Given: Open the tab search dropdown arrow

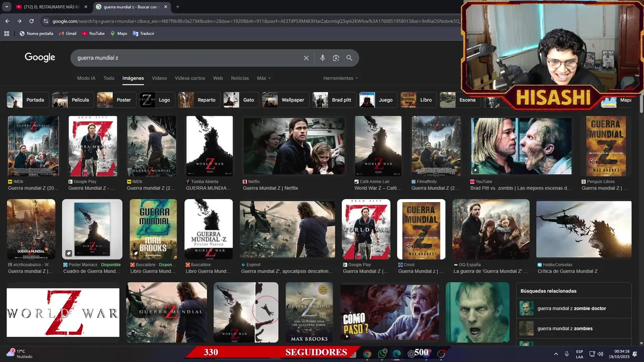Looking at the screenshot, I should point(7,7).
